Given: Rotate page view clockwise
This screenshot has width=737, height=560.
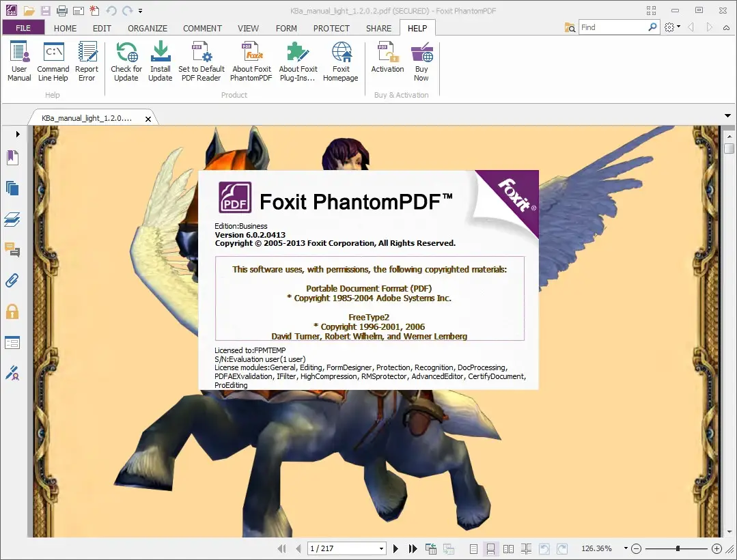Looking at the screenshot, I should point(562,548).
